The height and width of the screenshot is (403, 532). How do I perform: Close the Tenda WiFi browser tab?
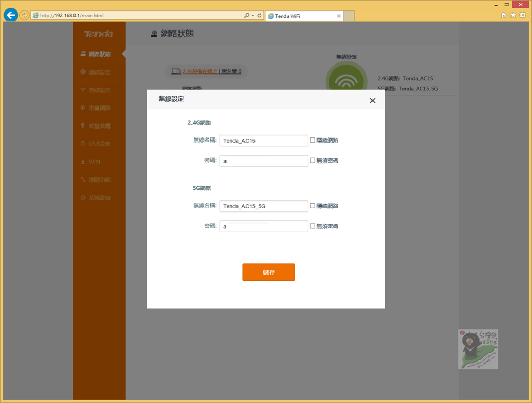point(338,16)
